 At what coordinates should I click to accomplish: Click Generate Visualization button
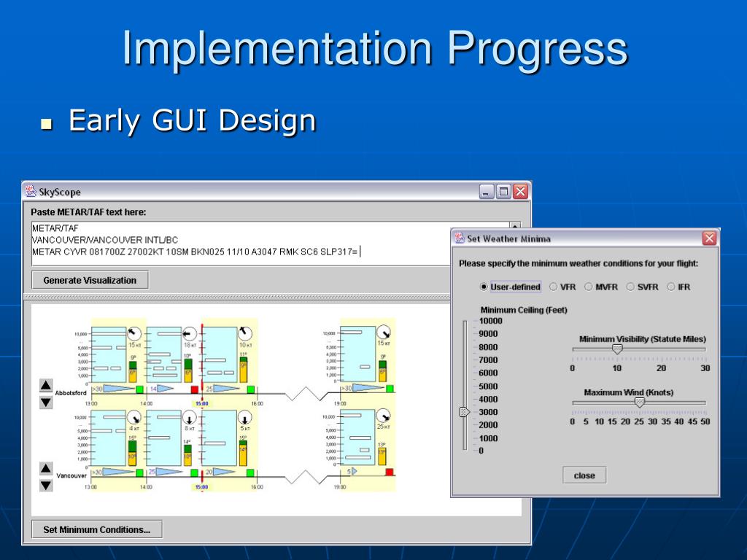click(90, 280)
